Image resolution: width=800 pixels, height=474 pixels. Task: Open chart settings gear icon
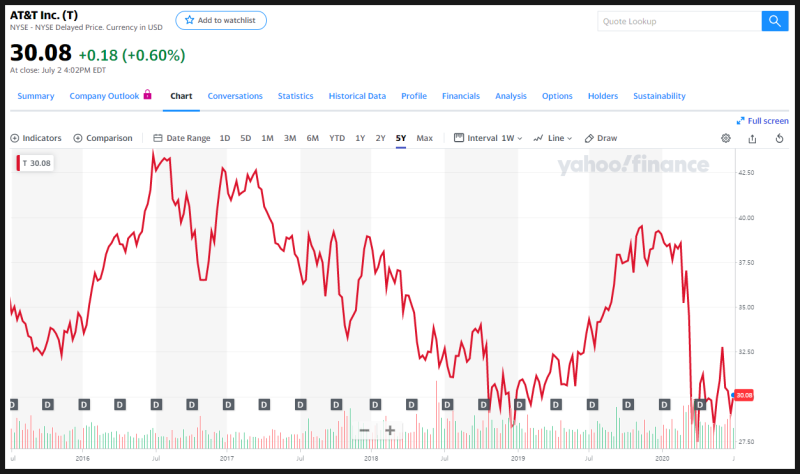click(726, 138)
